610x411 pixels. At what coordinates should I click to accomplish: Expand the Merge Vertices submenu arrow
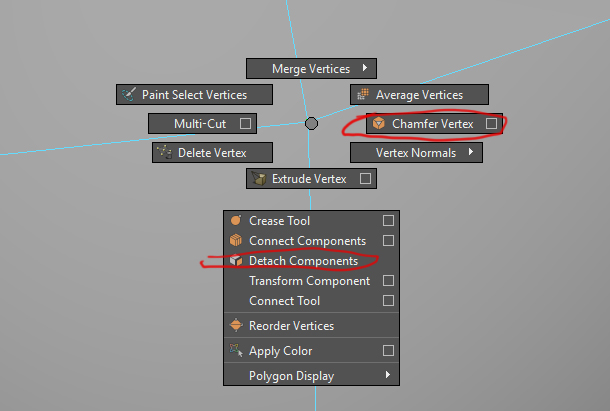point(365,69)
